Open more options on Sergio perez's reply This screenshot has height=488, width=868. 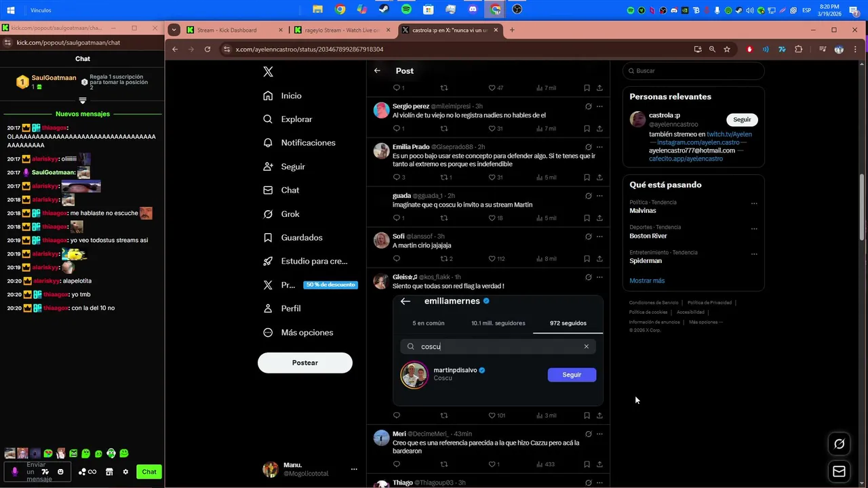599,106
